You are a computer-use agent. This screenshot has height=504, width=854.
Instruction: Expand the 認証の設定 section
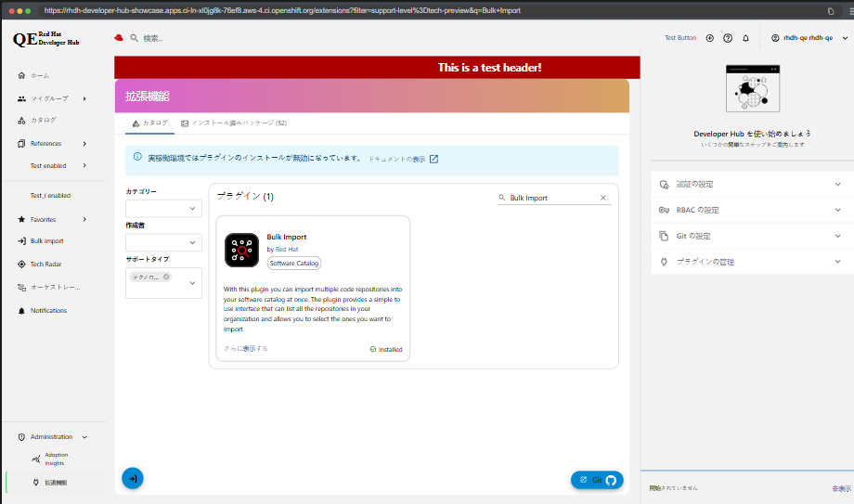(x=752, y=184)
